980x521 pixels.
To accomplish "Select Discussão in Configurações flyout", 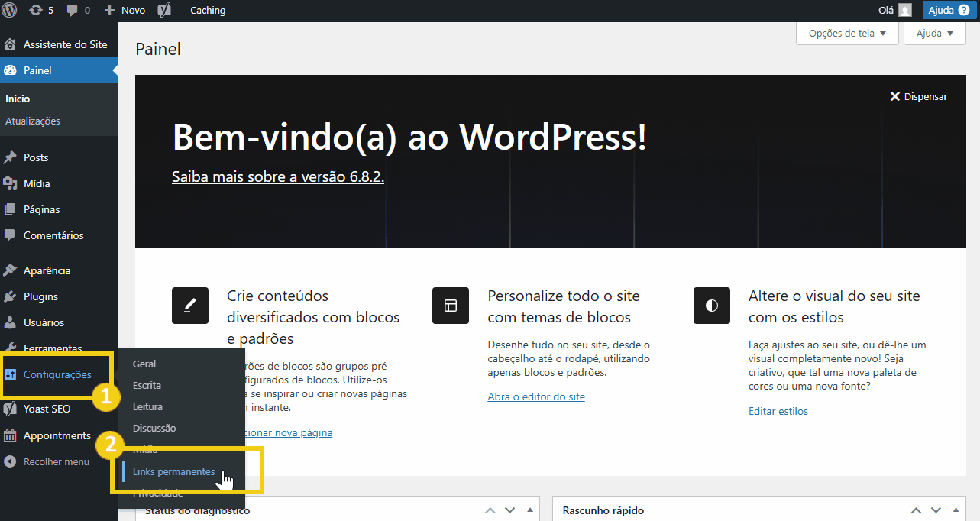I will (154, 429).
